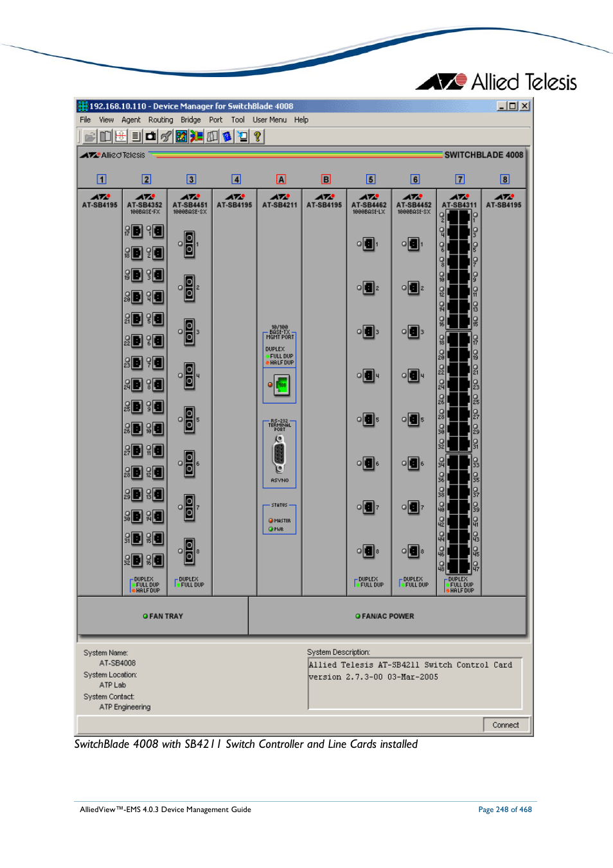Click the multicolored blocks toolbar icon
This screenshot has width=613, height=868.
point(197,136)
